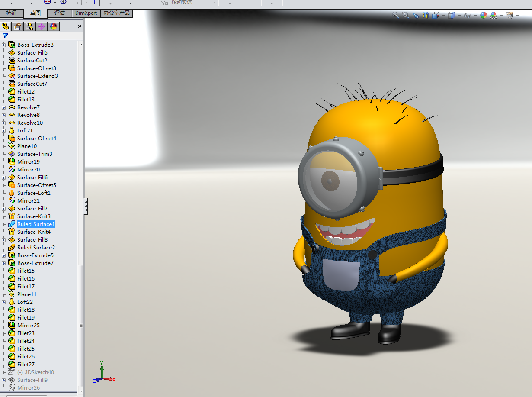Click the Apply Scene icon
This screenshot has height=397, width=532.
pos(494,15)
